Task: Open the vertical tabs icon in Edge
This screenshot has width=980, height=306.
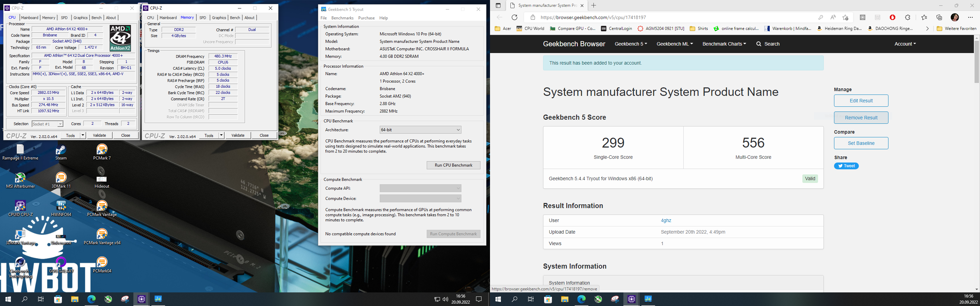Action: coord(498,5)
